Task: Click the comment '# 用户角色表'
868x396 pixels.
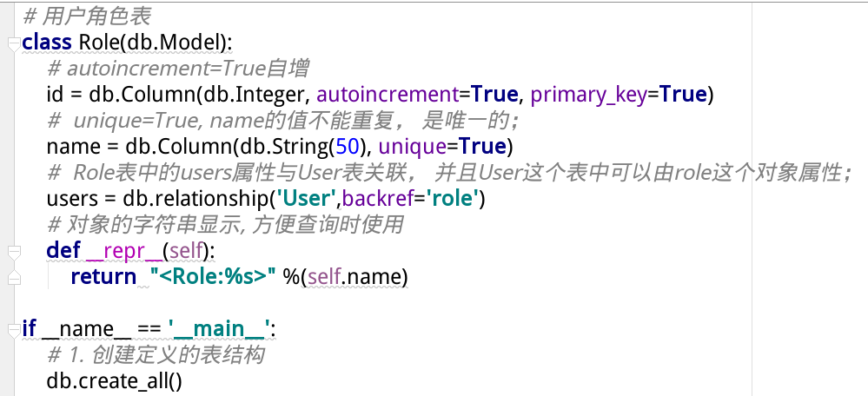Action: 87,16
